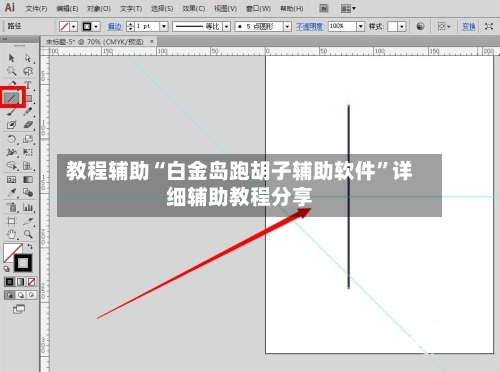Swap fill and stroke colors
Viewport: 500px width, 372px height.
[x=30, y=247]
